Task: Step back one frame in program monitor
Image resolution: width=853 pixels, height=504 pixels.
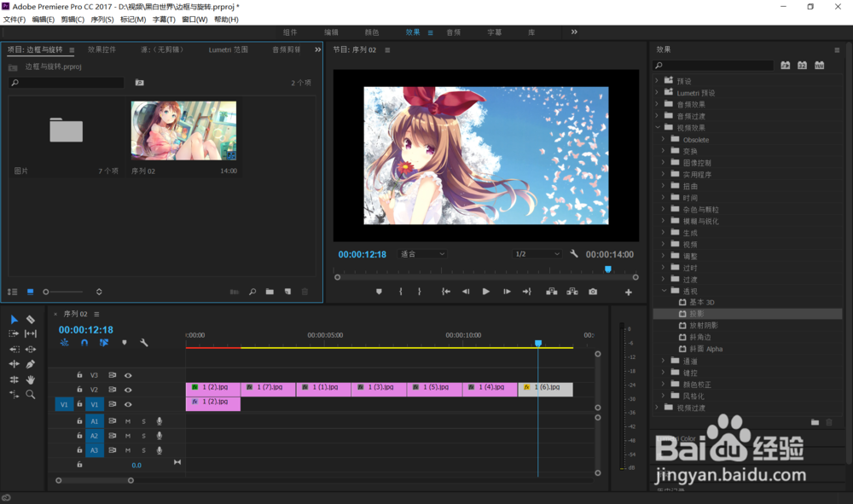Action: [x=466, y=292]
